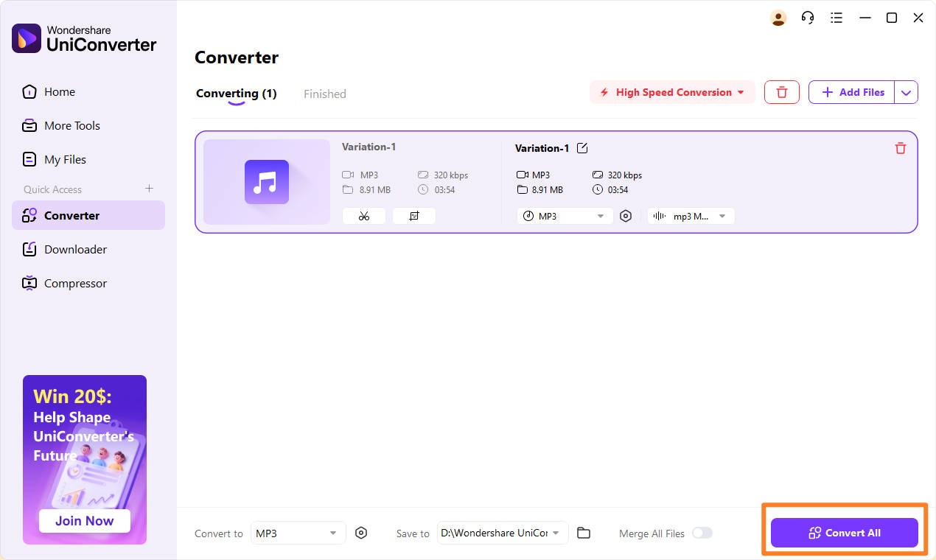Select Converter in the sidebar
This screenshot has width=936, height=560.
(88, 215)
